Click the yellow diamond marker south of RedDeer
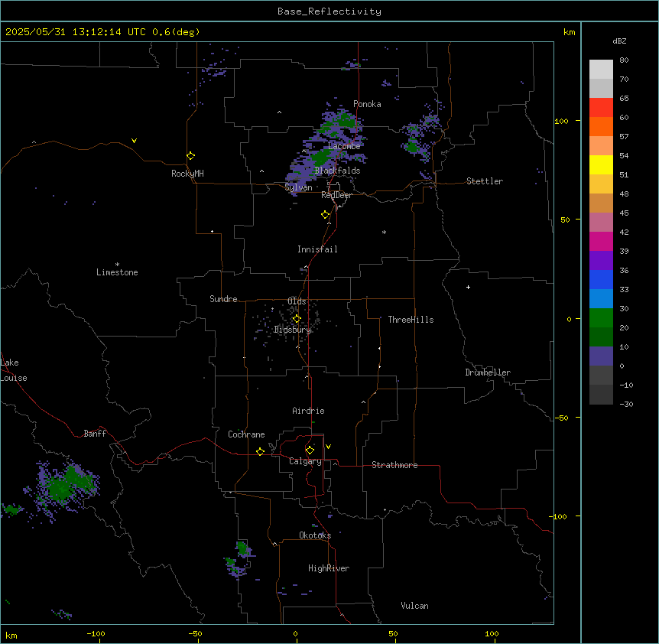Screen dimensions: 659x644 [326, 215]
